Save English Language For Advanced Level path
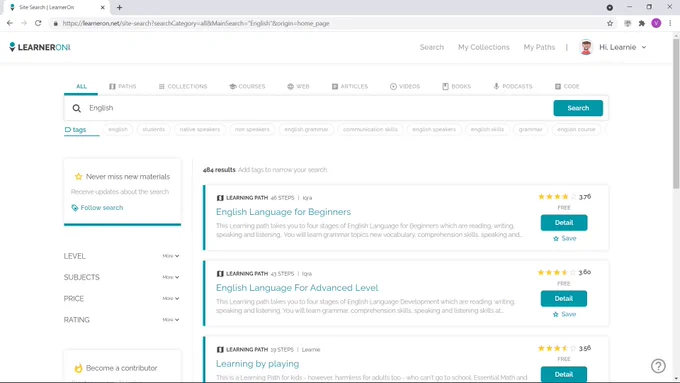Screen dimensions: 680x383 [x=565, y=314]
